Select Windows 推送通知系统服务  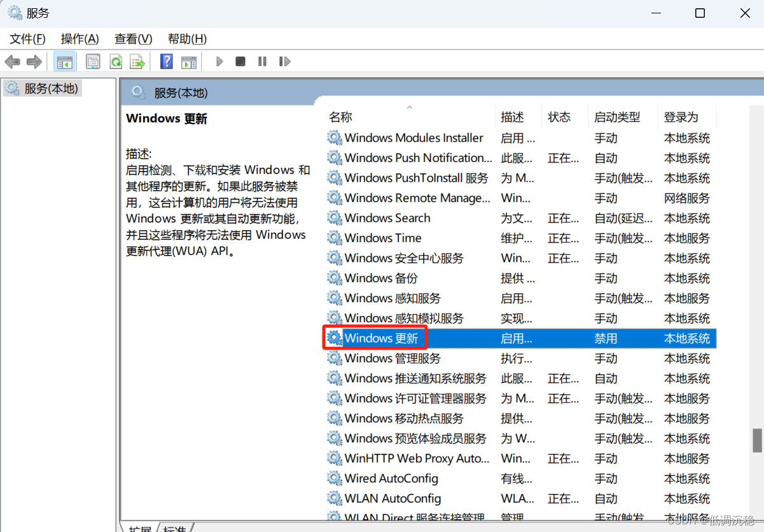(x=521, y=378)
